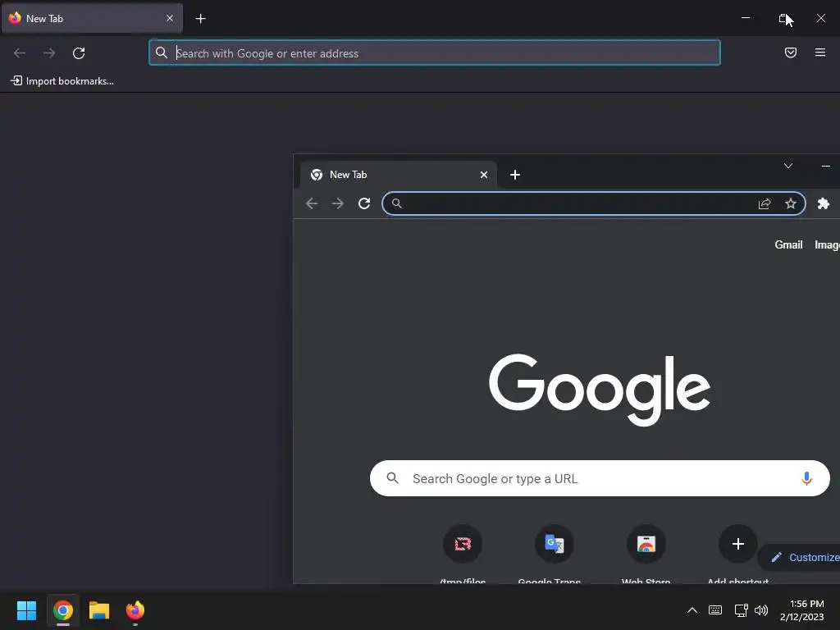Click Firefox forward arrow button
The image size is (840, 630).
pyautogui.click(x=49, y=53)
